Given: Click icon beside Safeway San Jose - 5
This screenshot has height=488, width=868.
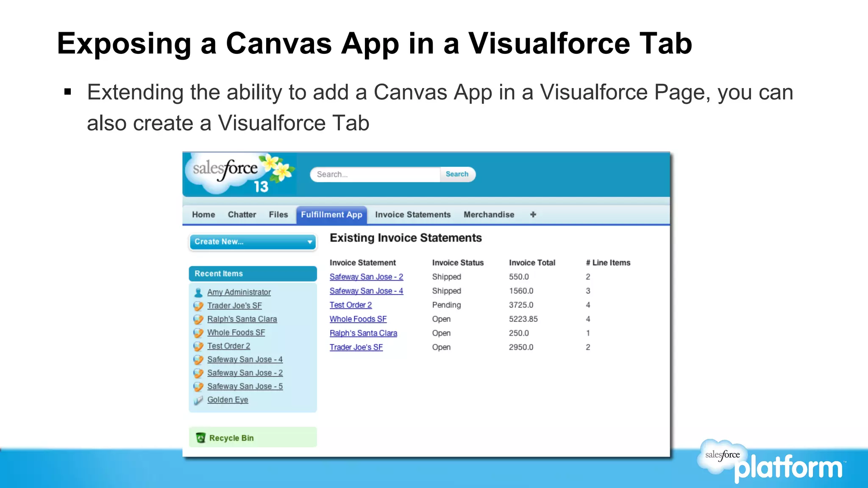Looking at the screenshot, I should [198, 387].
